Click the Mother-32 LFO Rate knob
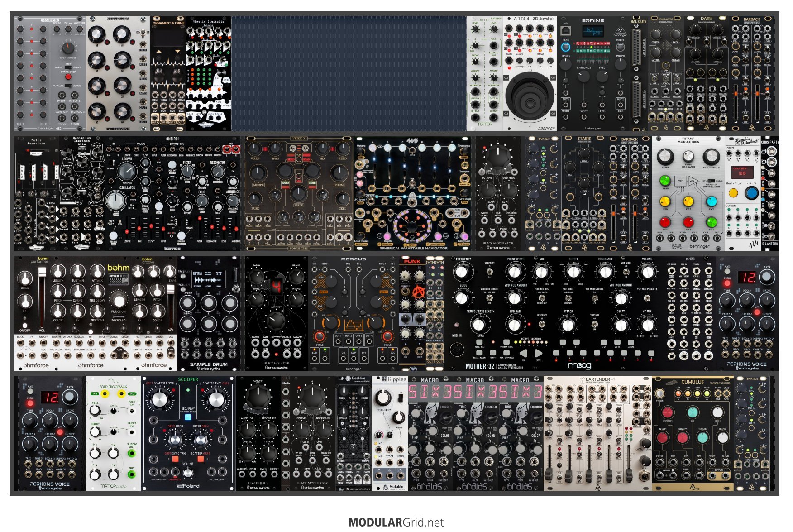The height and width of the screenshot is (532, 793). pos(515,325)
